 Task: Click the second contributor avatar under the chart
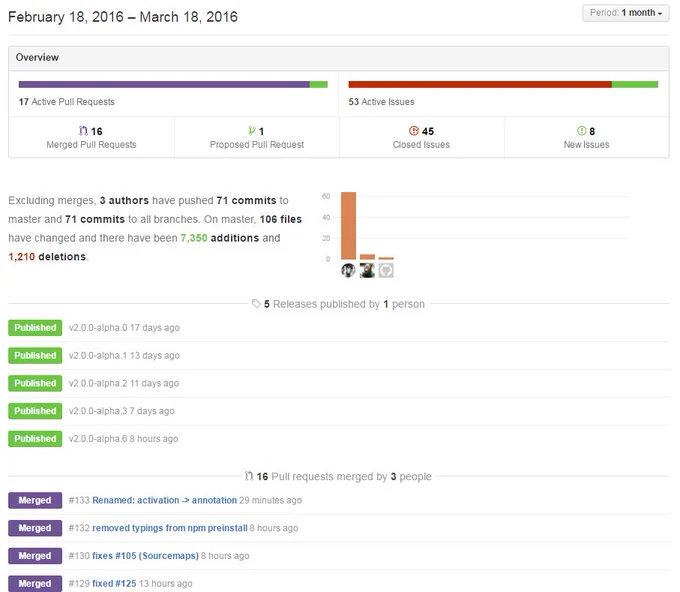(x=367, y=270)
